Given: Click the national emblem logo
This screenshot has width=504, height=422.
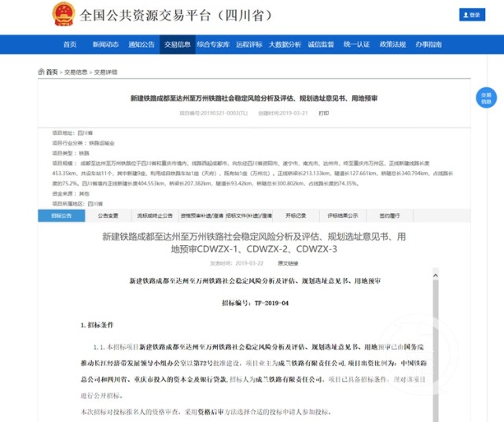Looking at the screenshot, I should coord(64,14).
